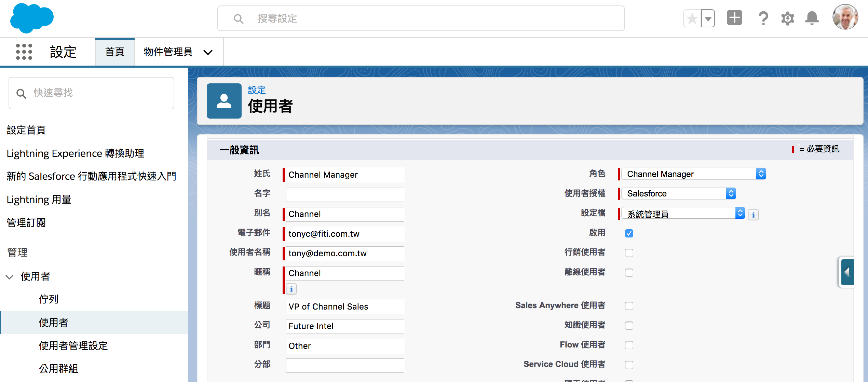868x382 pixels.
Task: Open the notifications bell
Action: (812, 18)
